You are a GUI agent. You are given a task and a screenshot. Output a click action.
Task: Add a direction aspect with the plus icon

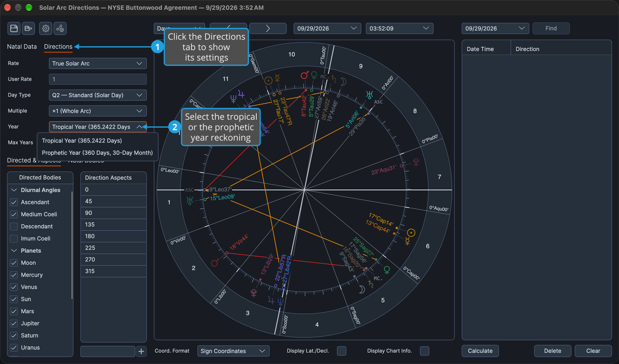point(141,351)
